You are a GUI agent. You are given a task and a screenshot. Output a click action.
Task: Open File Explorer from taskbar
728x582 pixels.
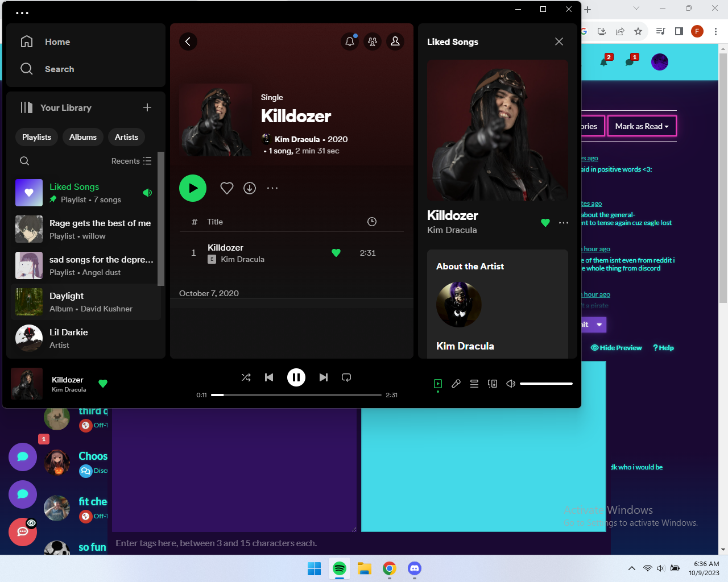pyautogui.click(x=365, y=568)
